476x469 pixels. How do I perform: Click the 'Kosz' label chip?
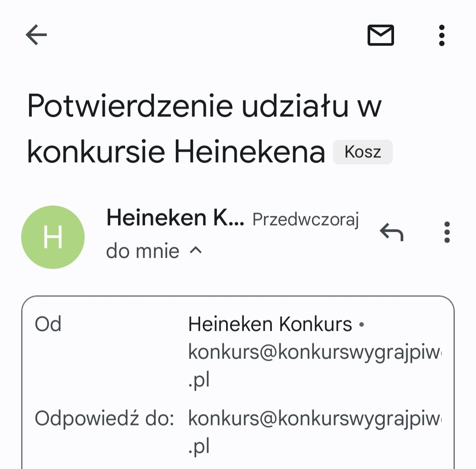(362, 152)
